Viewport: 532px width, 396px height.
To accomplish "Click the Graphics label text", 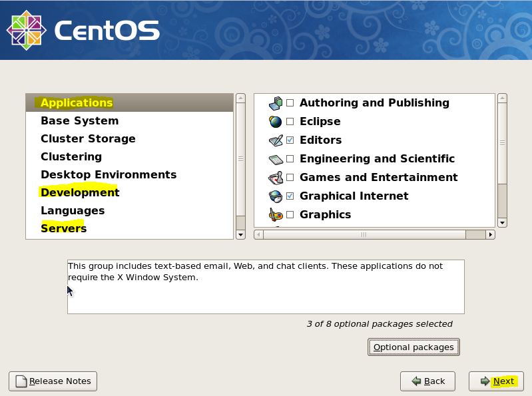I will click(325, 214).
